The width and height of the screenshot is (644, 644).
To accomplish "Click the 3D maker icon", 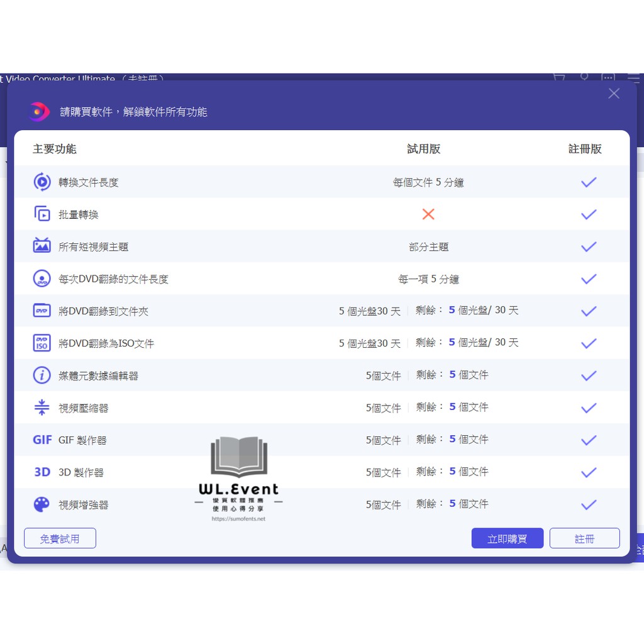I will click(x=42, y=472).
